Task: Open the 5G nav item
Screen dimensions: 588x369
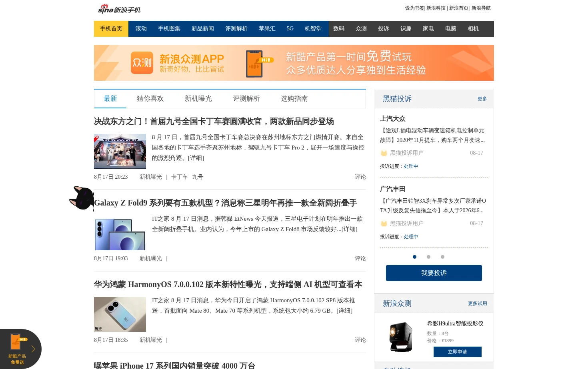Action: 290,29
